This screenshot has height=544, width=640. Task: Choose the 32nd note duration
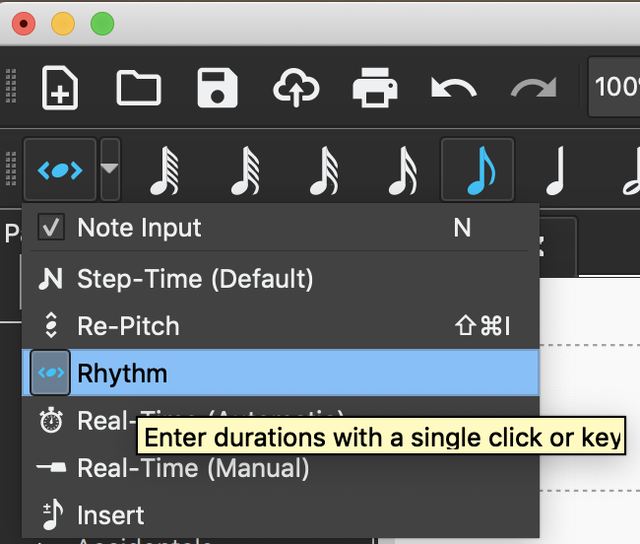tap(322, 171)
